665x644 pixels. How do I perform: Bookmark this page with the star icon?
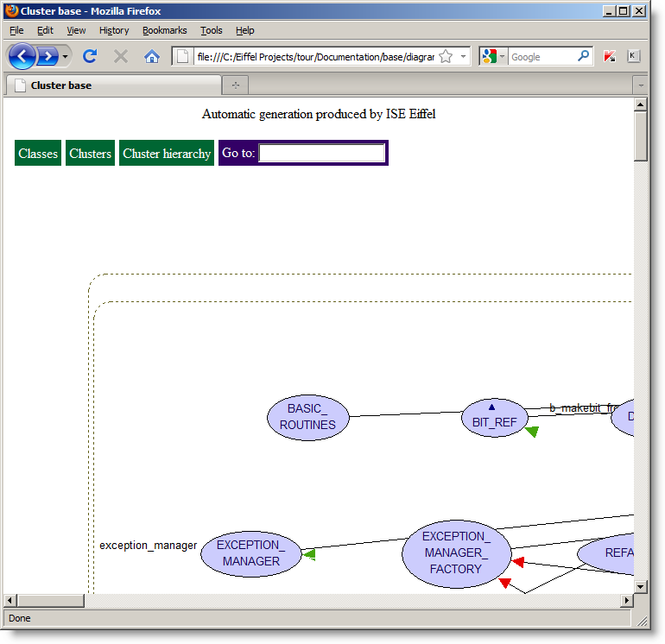click(x=446, y=56)
